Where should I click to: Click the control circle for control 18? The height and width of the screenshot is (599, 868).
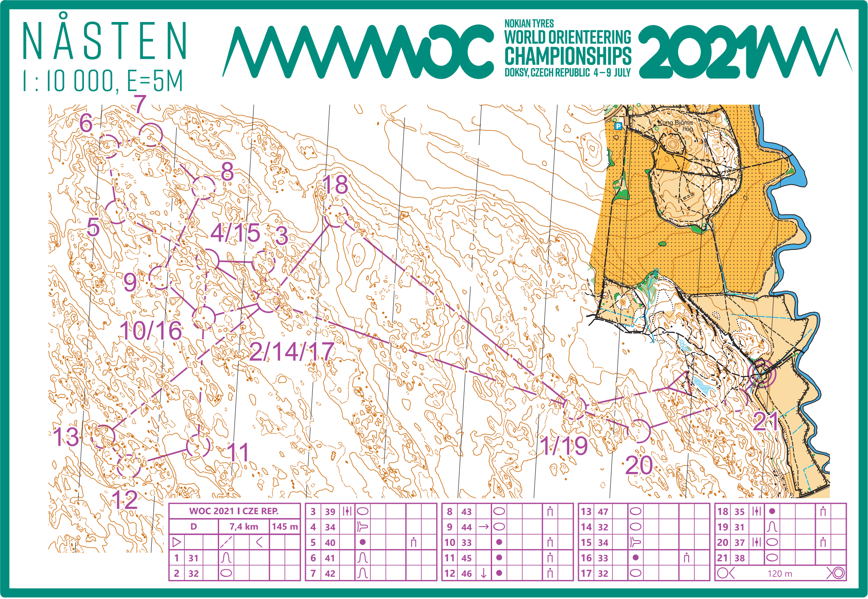tap(336, 215)
